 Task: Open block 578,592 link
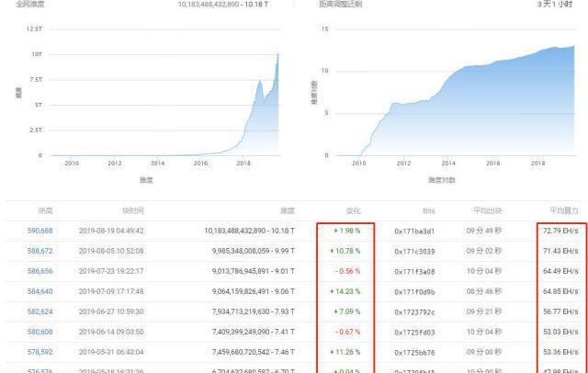coord(40,352)
